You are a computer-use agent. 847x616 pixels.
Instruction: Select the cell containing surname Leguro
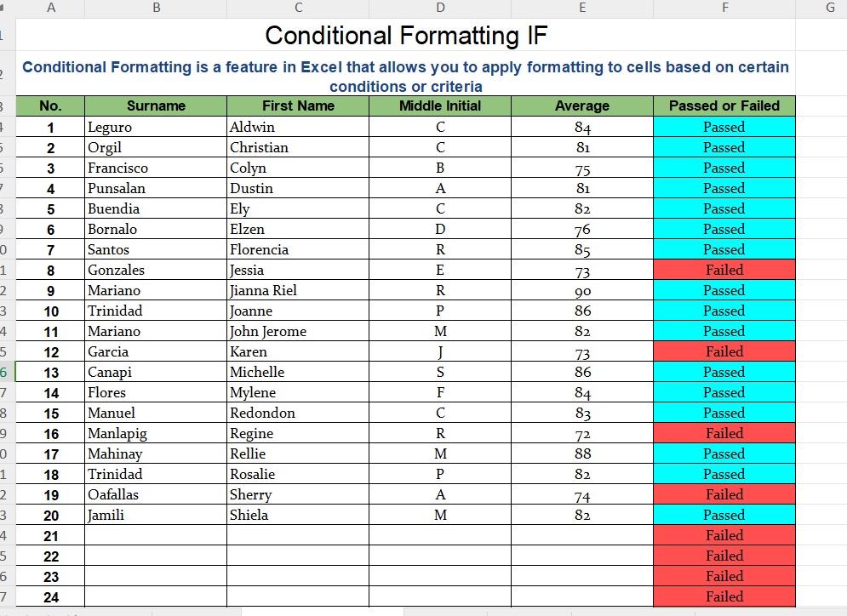click(x=156, y=127)
